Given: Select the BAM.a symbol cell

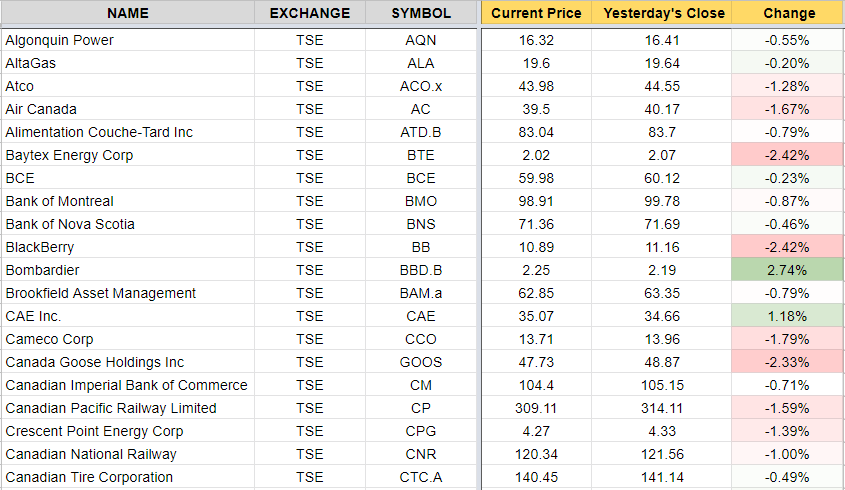Looking at the screenshot, I should coord(421,293).
